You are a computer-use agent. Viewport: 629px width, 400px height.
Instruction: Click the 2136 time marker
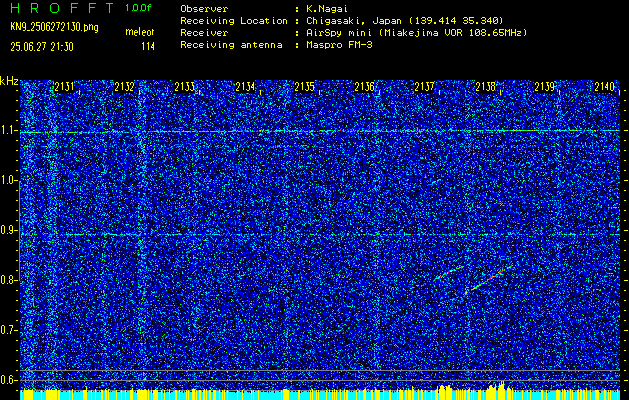[x=364, y=87]
